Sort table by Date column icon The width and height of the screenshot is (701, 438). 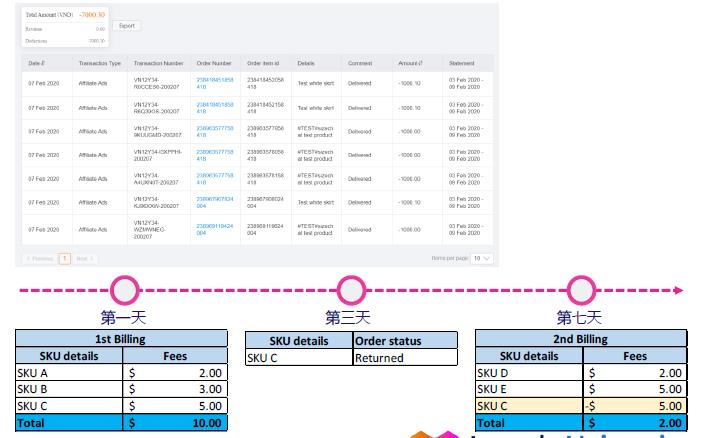click(x=42, y=63)
